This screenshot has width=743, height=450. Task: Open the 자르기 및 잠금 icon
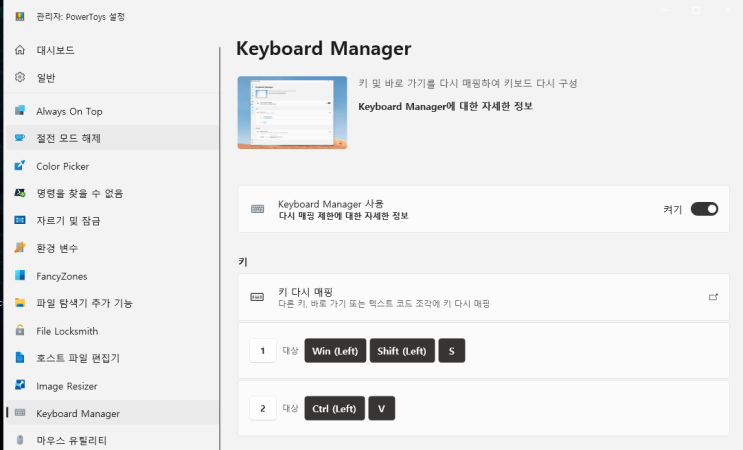coord(19,220)
